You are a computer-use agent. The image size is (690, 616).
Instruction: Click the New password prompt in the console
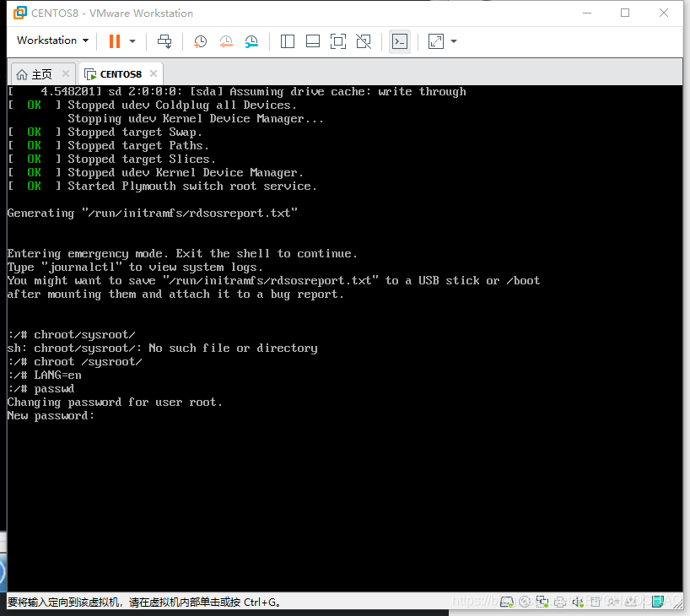click(x=51, y=416)
